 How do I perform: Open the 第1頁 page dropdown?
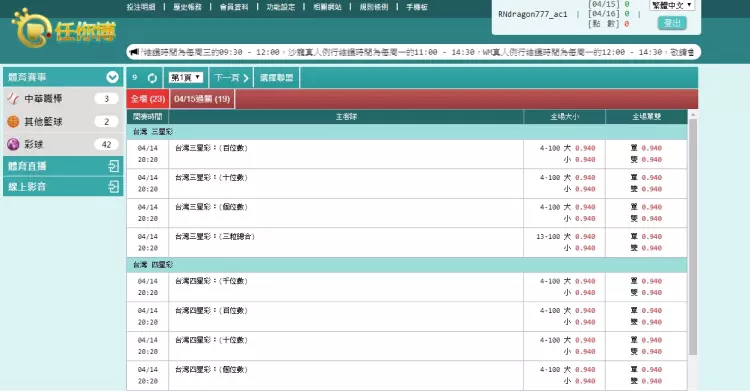click(186, 77)
